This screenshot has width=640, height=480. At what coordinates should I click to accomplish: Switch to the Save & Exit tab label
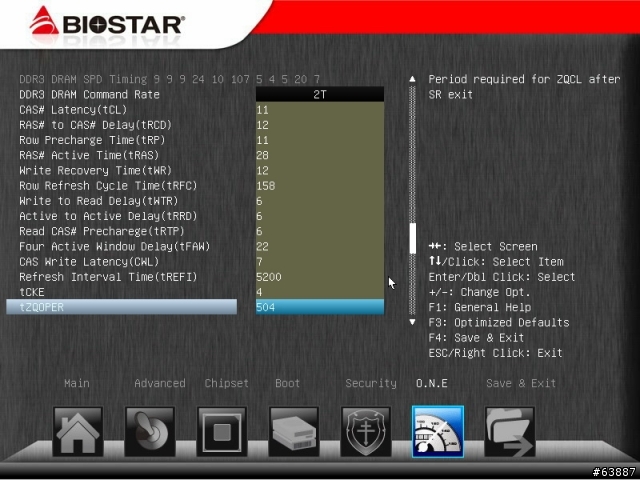pyautogui.click(x=521, y=383)
